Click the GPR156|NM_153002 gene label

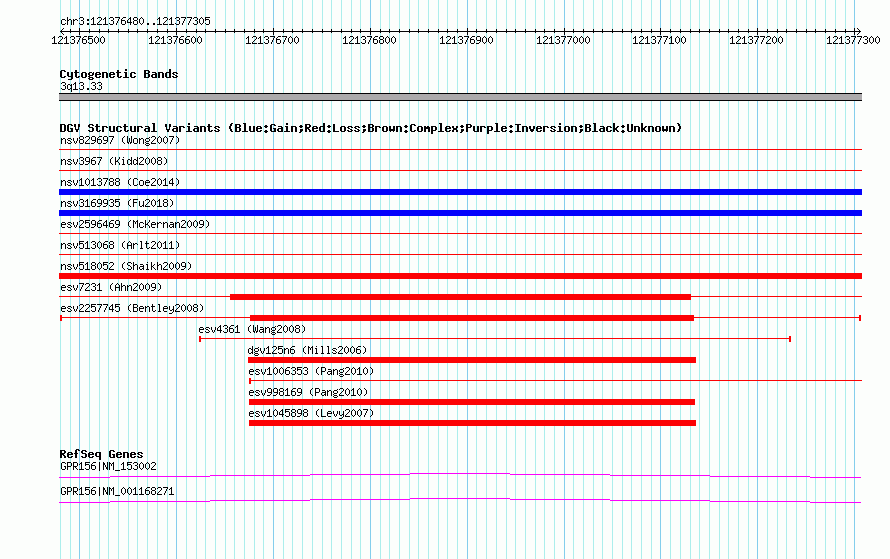108,466
